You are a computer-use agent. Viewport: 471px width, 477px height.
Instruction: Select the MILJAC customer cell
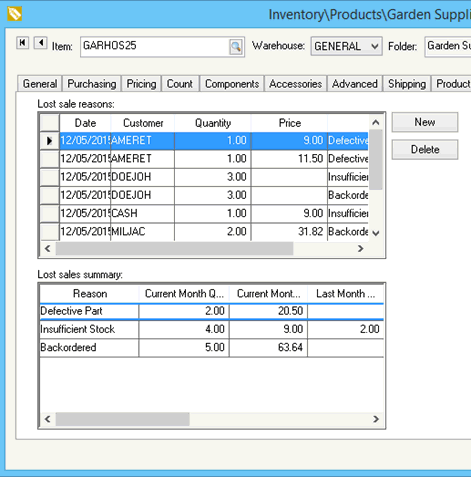point(143,232)
